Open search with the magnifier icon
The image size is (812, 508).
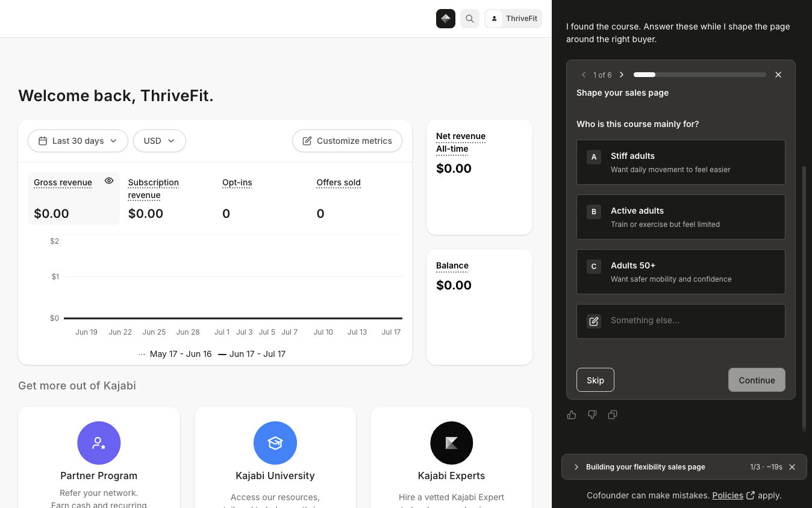pos(470,19)
